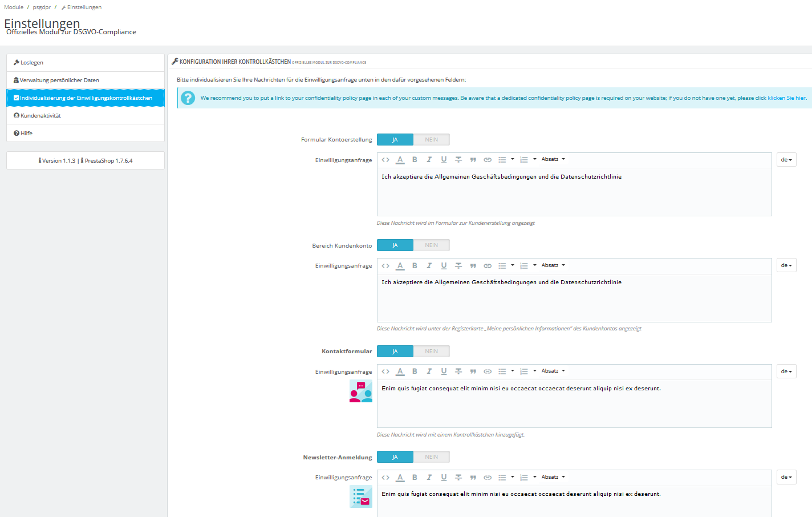This screenshot has height=517, width=812.
Task: Open Absatz dropdown in Bereich Kundenkonto editor
Action: 553,265
